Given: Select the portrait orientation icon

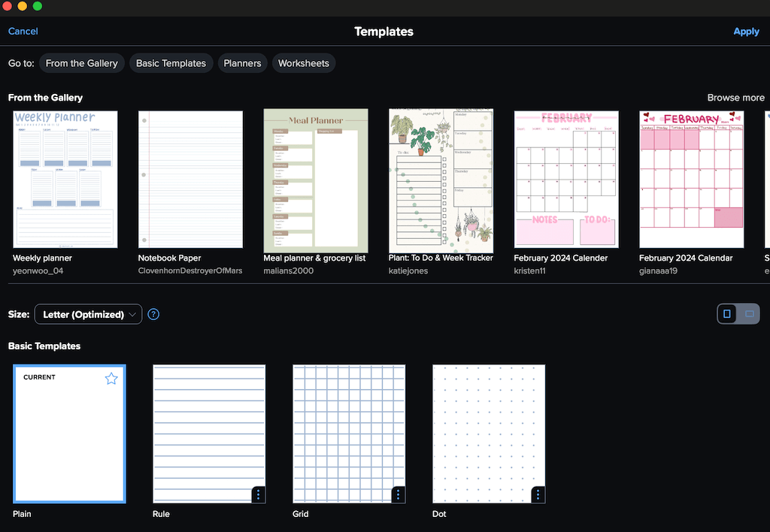Looking at the screenshot, I should [x=726, y=313].
